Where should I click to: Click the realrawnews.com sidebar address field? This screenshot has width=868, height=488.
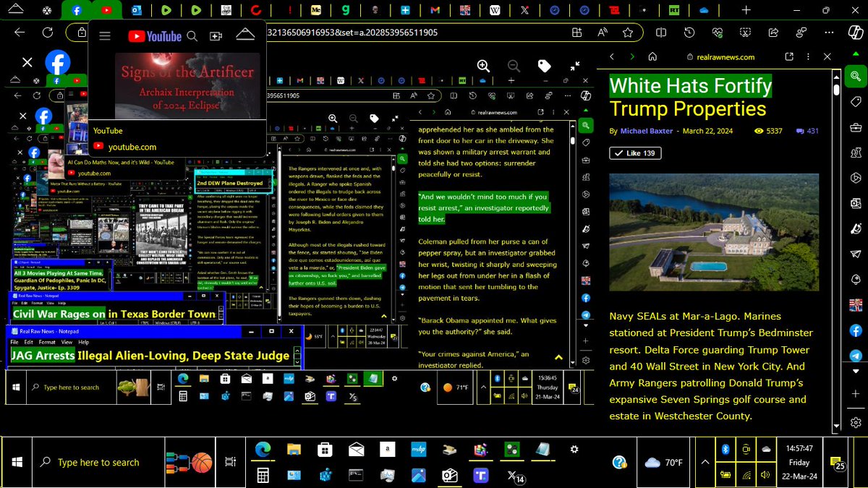coord(720,56)
